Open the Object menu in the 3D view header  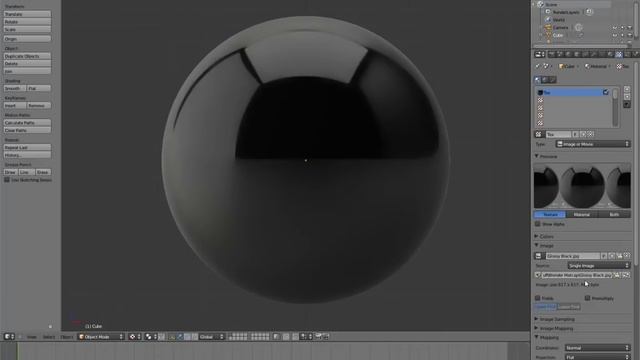coord(67,337)
